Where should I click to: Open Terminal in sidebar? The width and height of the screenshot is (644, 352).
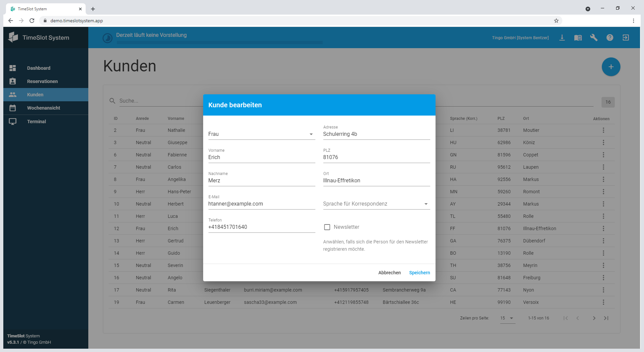tap(46, 122)
